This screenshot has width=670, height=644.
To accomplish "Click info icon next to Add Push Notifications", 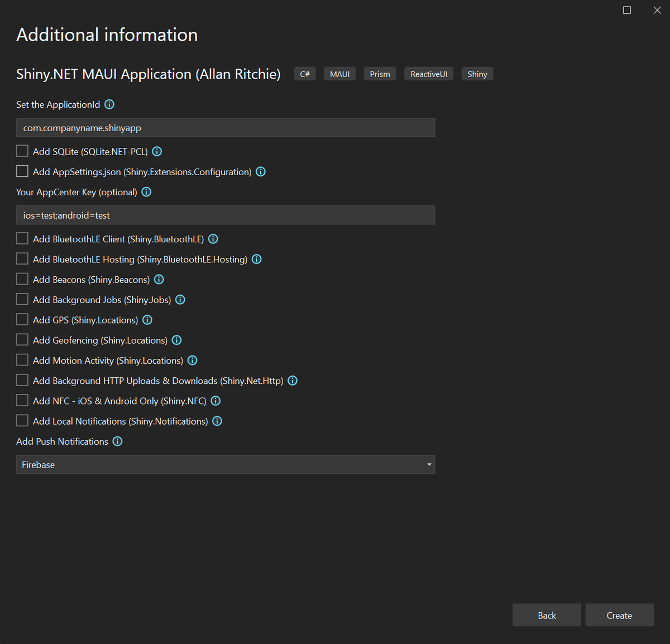I will coord(117,441).
